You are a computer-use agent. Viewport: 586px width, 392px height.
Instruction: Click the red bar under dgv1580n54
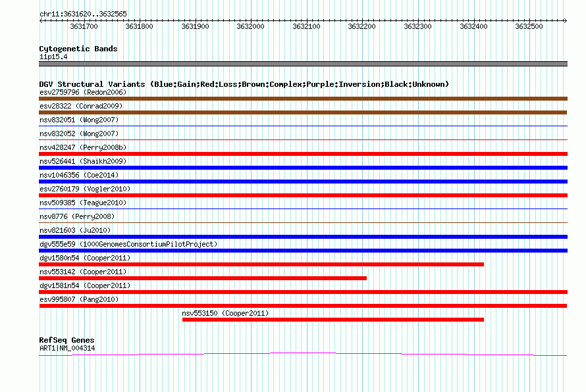coord(261,264)
